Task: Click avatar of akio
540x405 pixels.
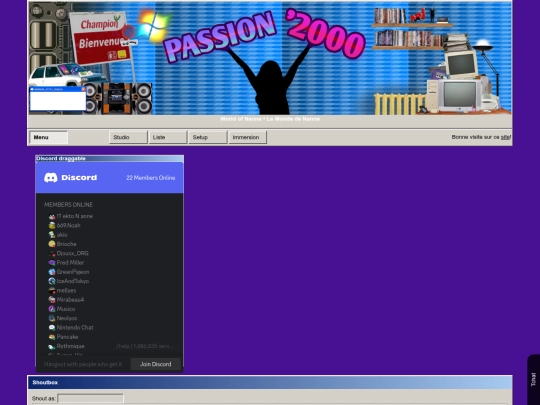Action: tap(52, 235)
